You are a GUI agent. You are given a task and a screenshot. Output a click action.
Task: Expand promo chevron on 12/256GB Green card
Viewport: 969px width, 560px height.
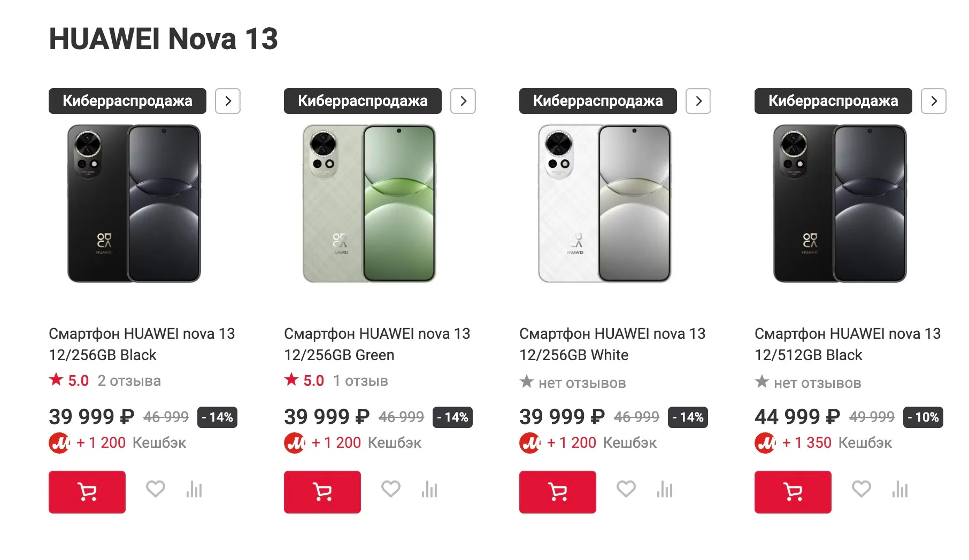tap(463, 101)
